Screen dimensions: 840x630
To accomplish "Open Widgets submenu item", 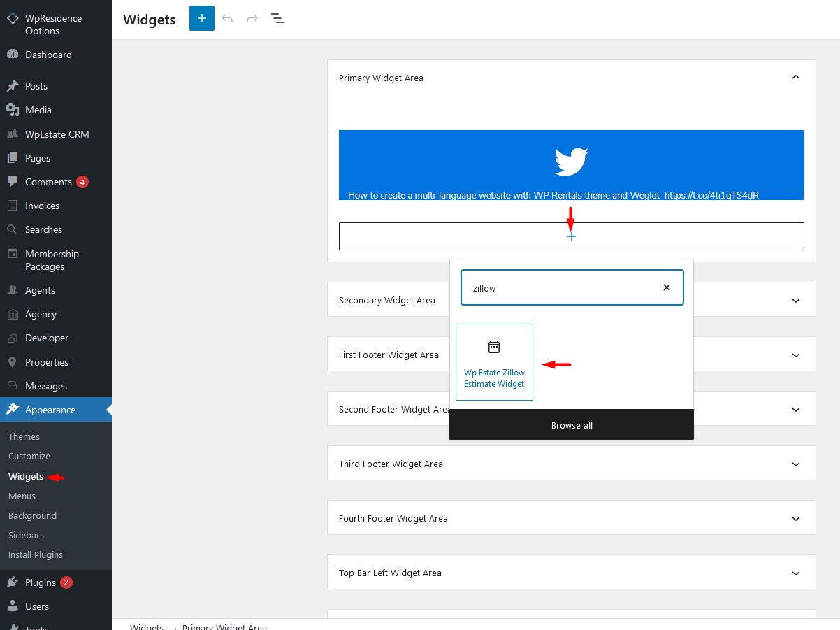I will [26, 476].
